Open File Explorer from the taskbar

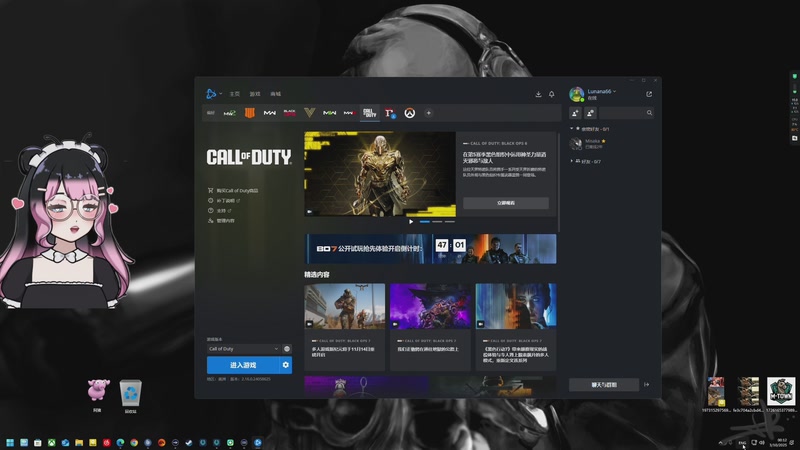[x=79, y=443]
